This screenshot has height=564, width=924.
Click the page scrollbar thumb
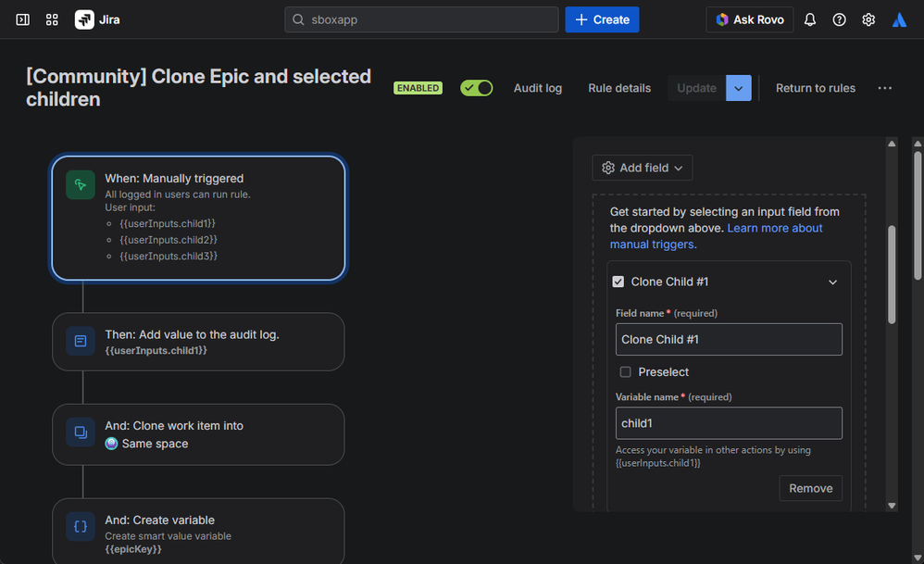(918, 216)
